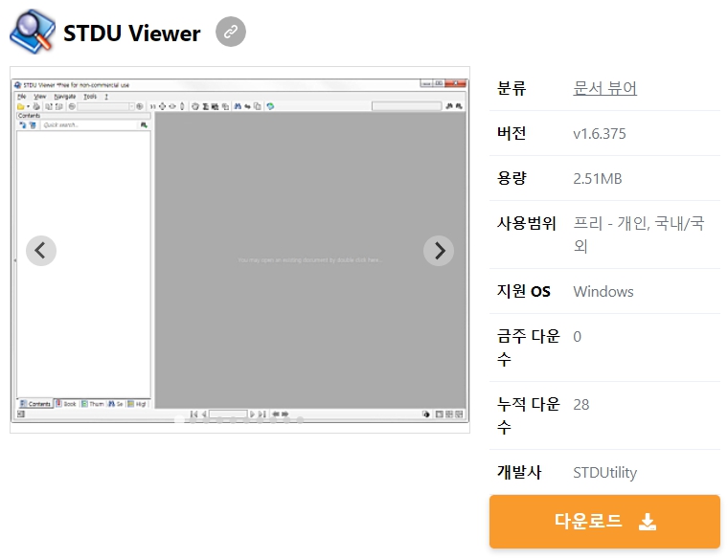Click the 지원 OS row label
The height and width of the screenshot is (560, 728).
tap(524, 291)
